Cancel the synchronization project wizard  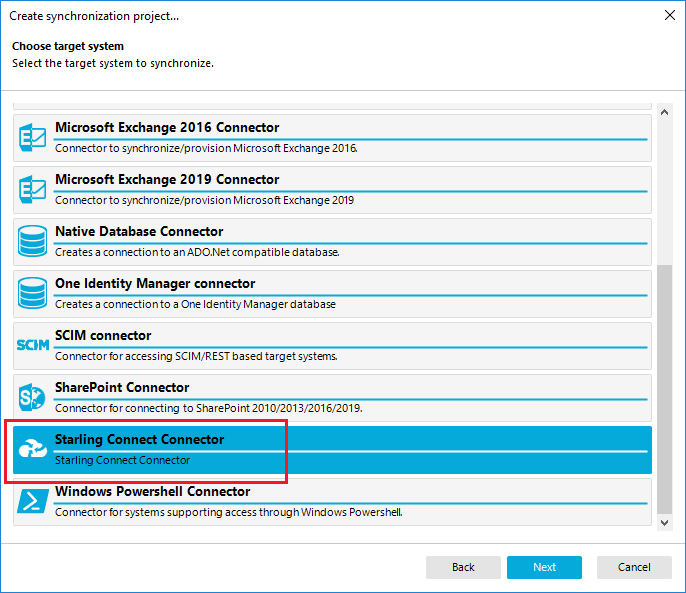click(x=634, y=567)
